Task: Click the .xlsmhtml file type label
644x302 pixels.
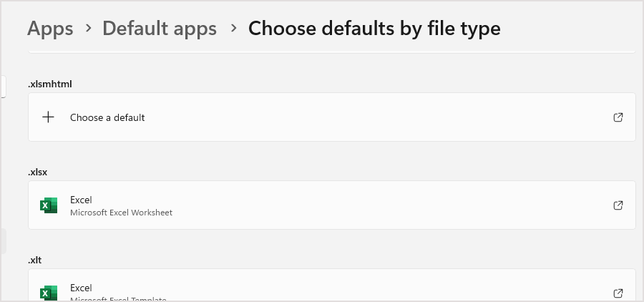Action: coord(49,84)
